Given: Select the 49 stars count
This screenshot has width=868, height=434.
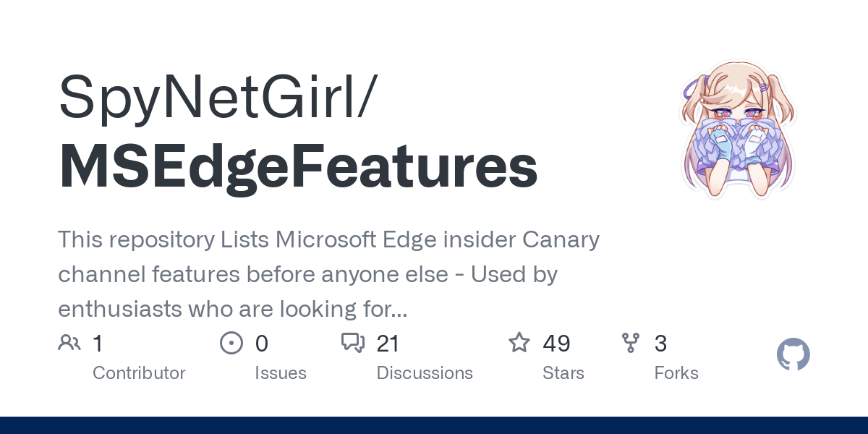Looking at the screenshot, I should [557, 343].
